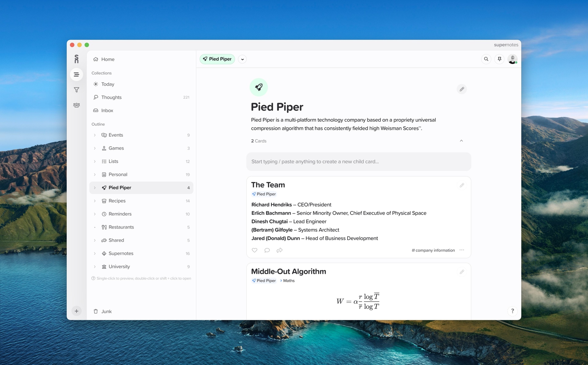Viewport: 588px width, 365px height.
Task: Open the Filter icon in left rail
Action: (x=76, y=89)
